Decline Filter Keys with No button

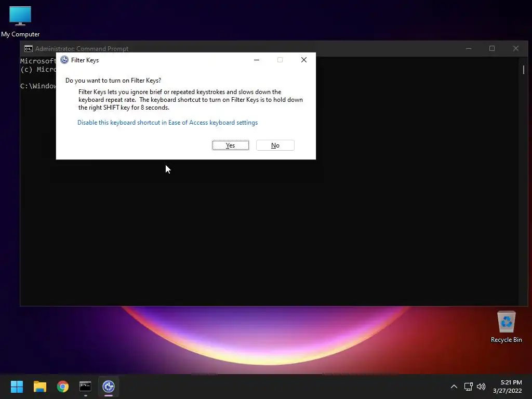[x=275, y=145]
